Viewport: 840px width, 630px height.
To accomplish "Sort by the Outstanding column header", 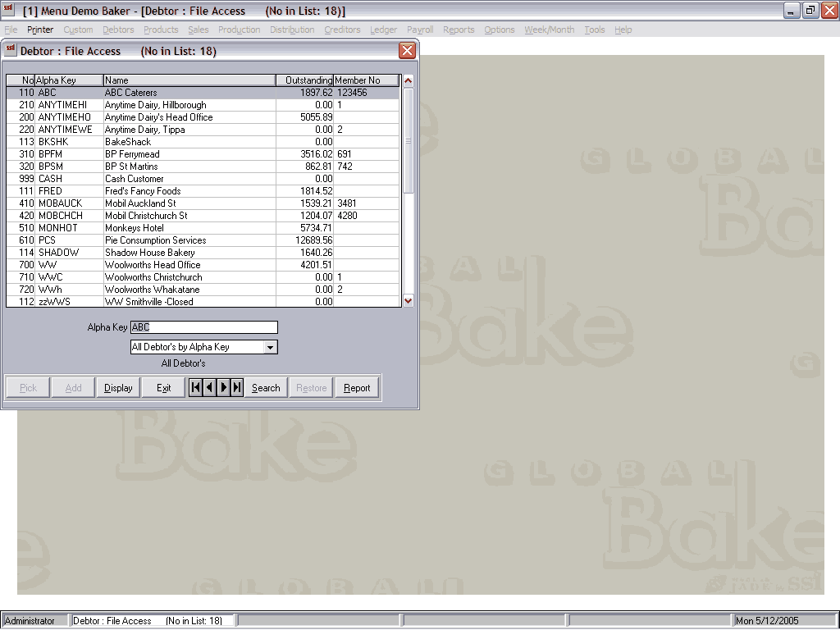I will 304,80.
